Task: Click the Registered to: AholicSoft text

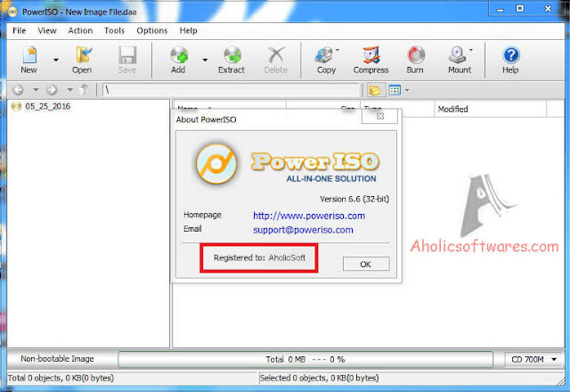Action: point(259,257)
